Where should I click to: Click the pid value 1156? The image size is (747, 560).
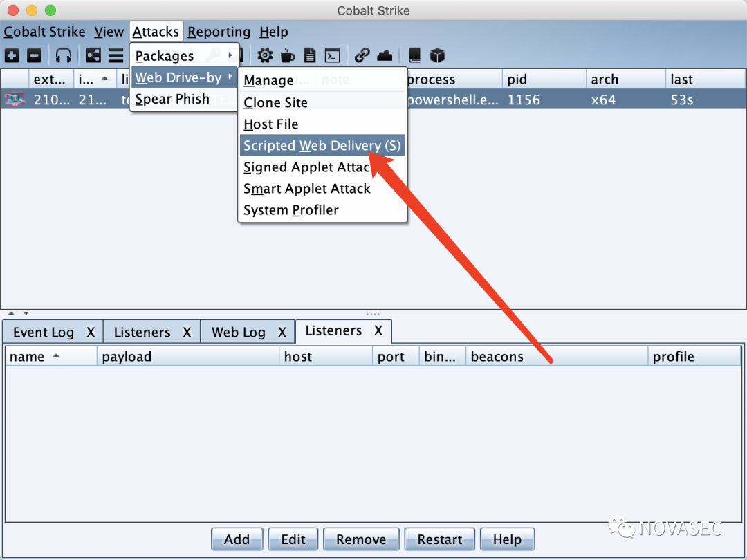(524, 100)
